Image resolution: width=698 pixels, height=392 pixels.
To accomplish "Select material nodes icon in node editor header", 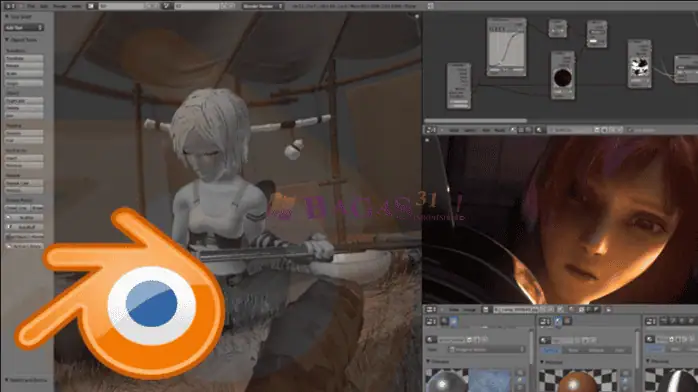I will pyautogui.click(x=513, y=130).
